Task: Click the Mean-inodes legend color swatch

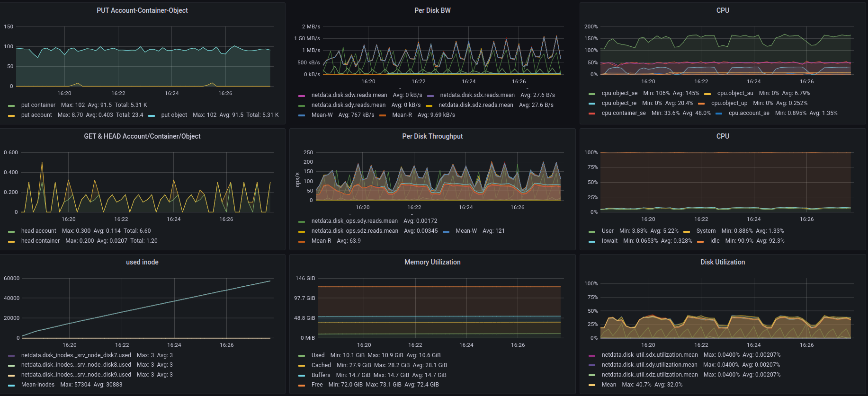Action: 11,385
